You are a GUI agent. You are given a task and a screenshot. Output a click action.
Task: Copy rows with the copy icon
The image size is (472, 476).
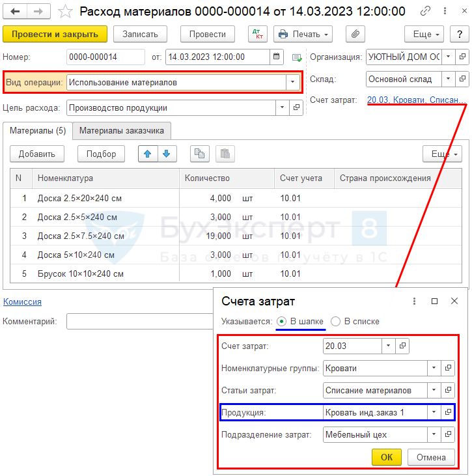(x=199, y=154)
